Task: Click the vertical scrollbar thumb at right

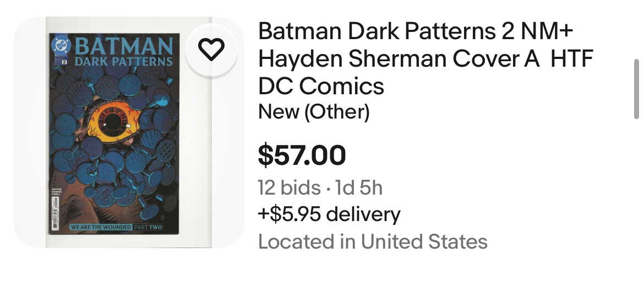Action: click(x=637, y=89)
